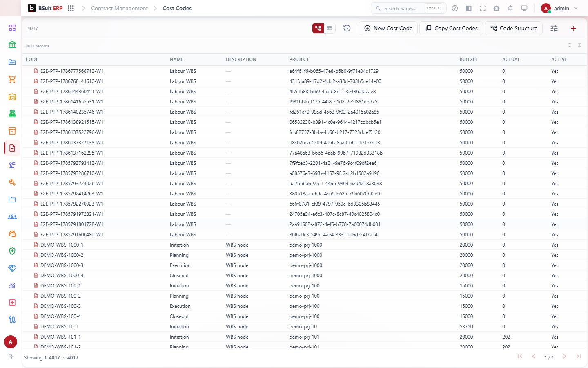Viewport: 588px width, 368px height.
Task: Open Code Structure button
Action: [x=514, y=28]
